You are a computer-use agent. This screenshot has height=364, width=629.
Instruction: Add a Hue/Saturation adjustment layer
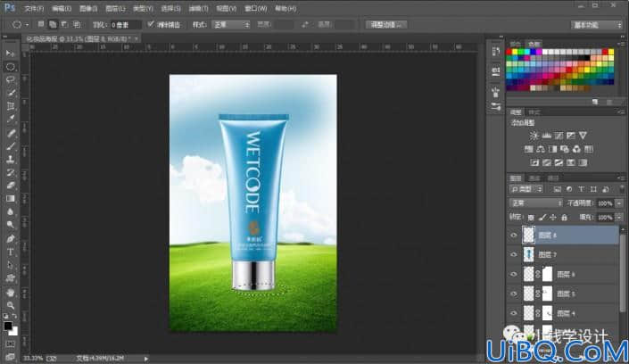[x=529, y=149]
